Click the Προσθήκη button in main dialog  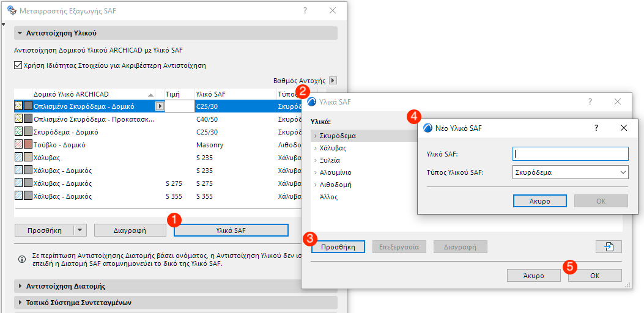45,230
